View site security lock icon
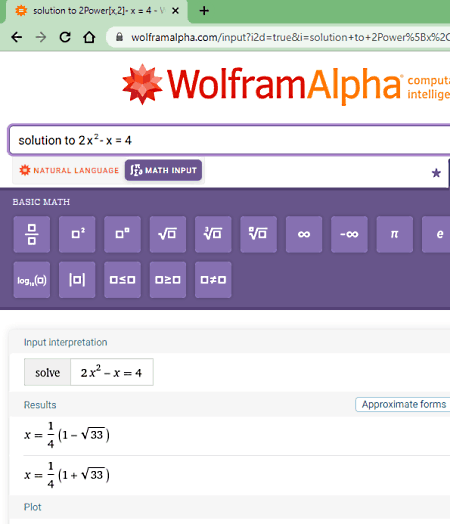This screenshot has width=450, height=524. (x=119, y=37)
